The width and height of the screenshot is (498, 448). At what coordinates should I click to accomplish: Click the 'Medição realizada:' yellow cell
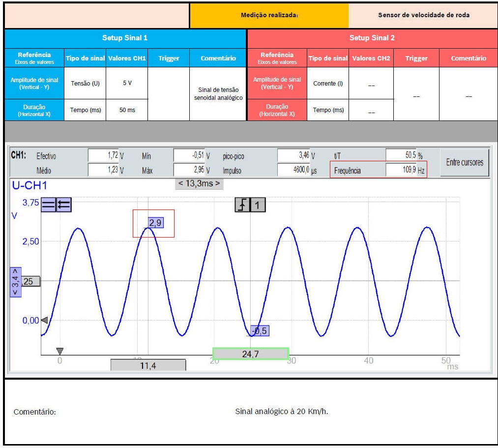269,15
